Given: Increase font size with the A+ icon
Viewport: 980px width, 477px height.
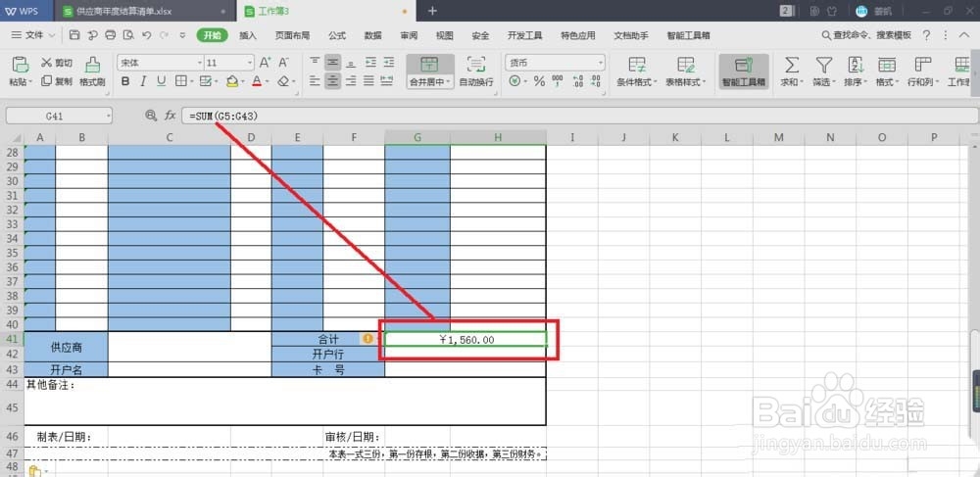Looking at the screenshot, I should point(265,63).
